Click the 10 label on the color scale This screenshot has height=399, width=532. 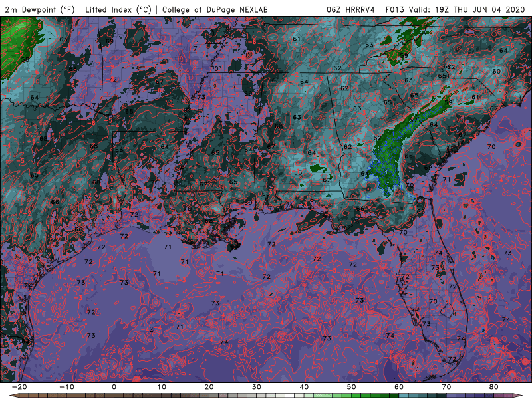(x=162, y=387)
